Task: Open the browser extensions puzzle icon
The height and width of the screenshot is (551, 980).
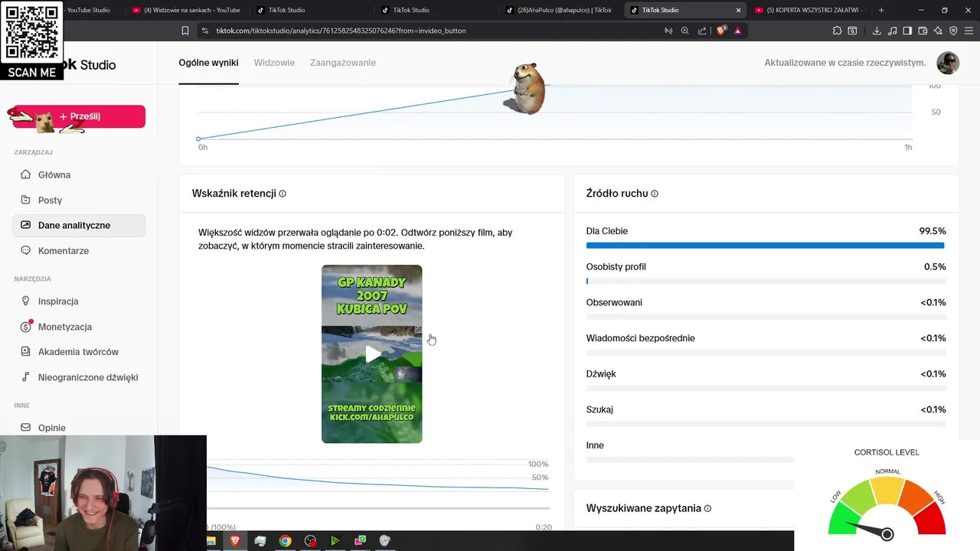Action: click(838, 31)
